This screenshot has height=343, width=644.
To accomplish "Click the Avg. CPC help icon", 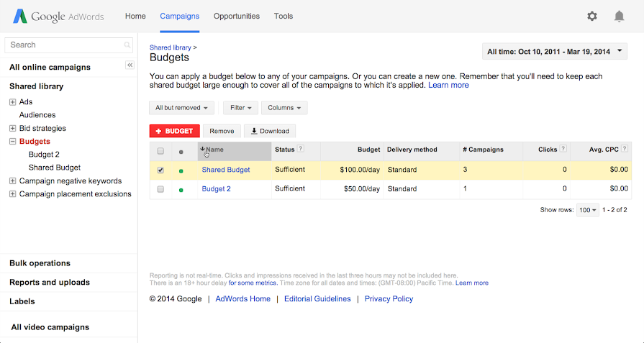I will click(x=625, y=149).
